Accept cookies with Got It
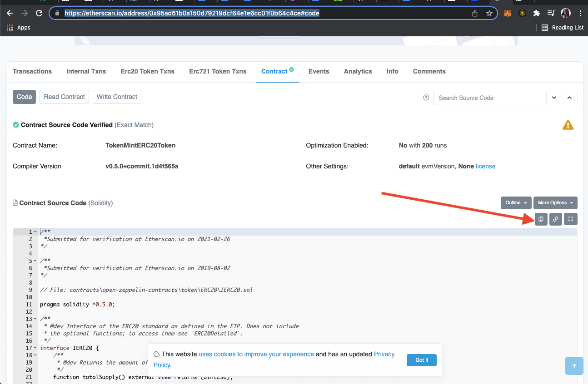Viewport: 588px width, 384px height. [422, 360]
